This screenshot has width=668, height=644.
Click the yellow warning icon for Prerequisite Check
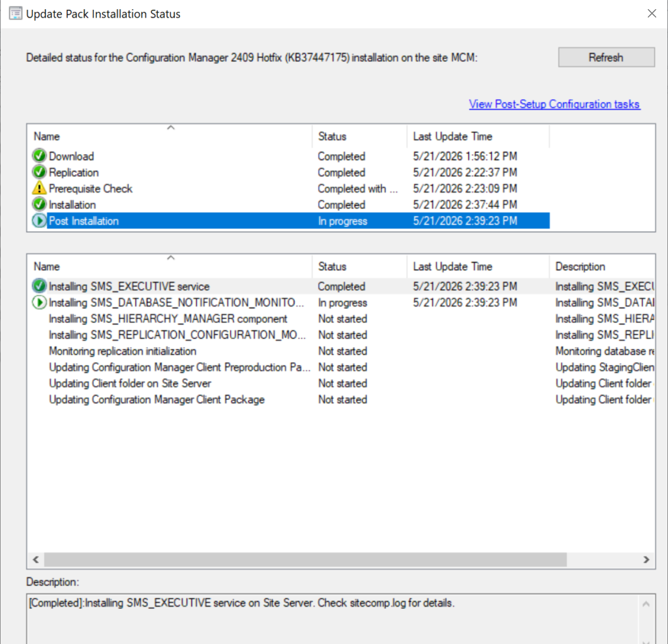click(39, 188)
